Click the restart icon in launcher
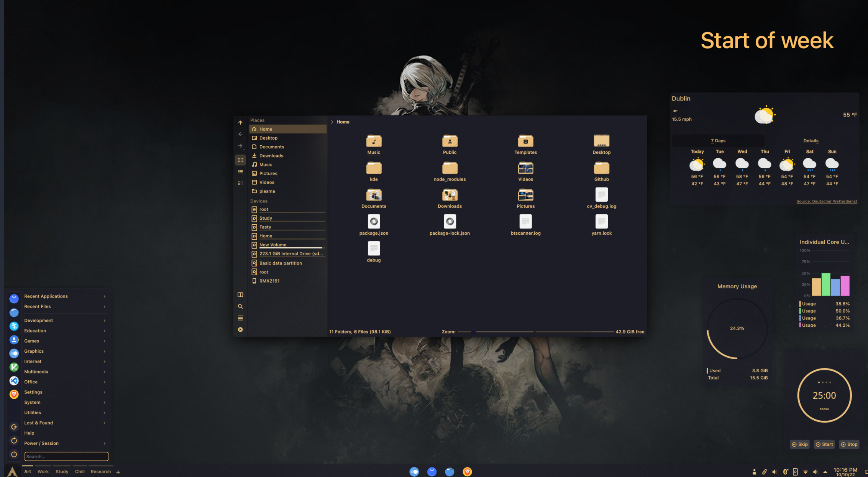This screenshot has height=477, width=868. click(14, 441)
